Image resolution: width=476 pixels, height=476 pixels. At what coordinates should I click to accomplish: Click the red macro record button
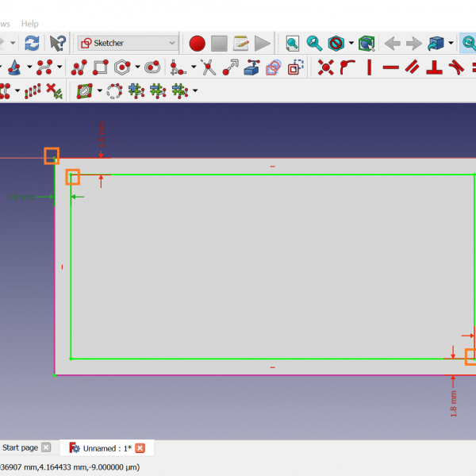pos(198,43)
